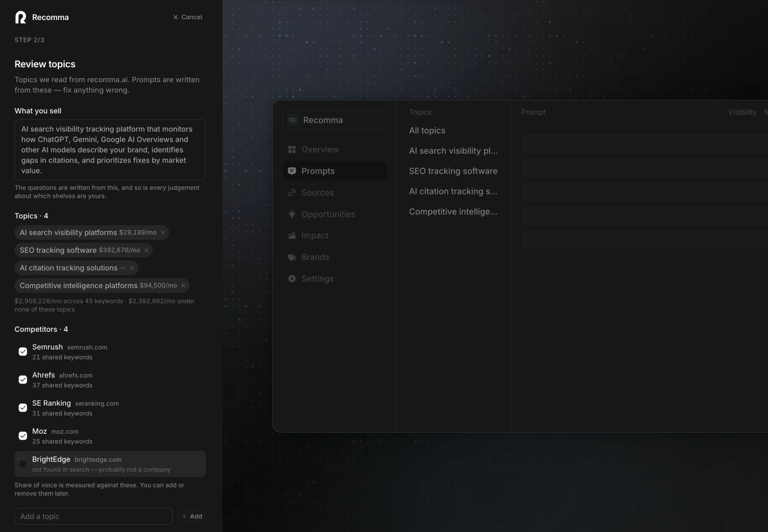Open the Impact chart icon in preview

point(292,236)
